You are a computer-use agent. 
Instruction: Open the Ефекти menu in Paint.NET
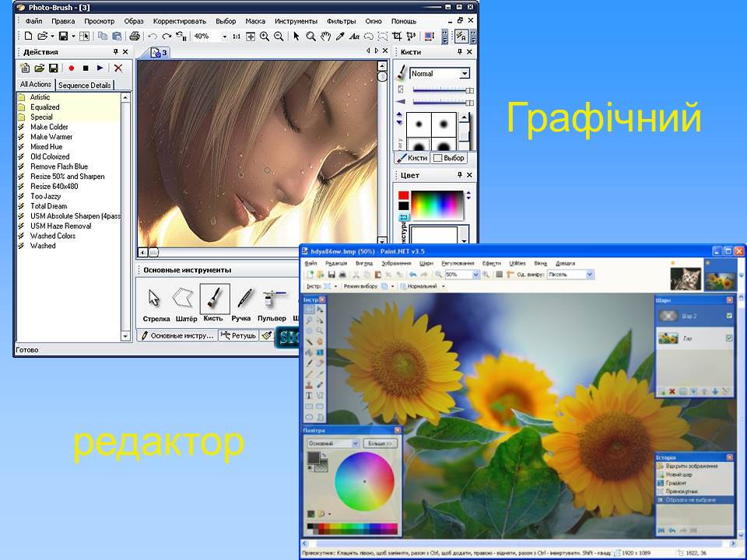[x=491, y=264]
